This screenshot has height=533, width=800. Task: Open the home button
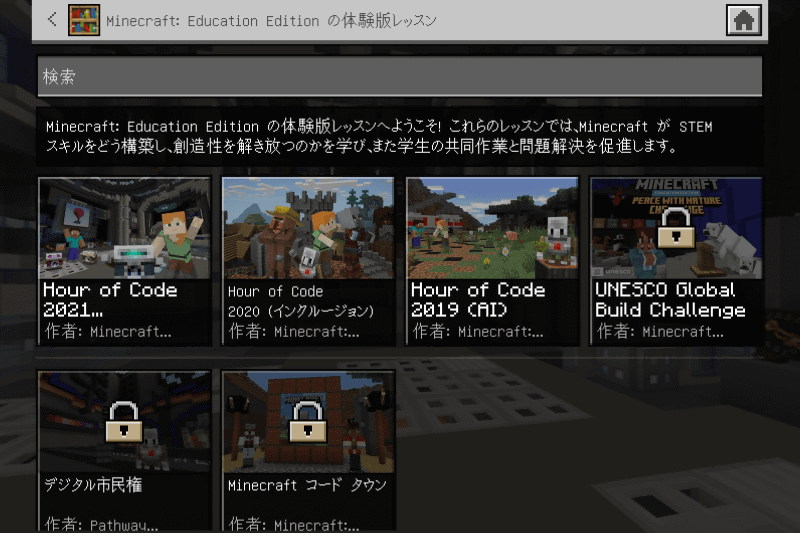743,20
